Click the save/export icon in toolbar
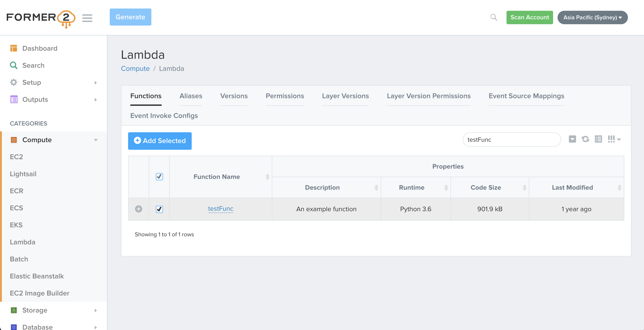 [573, 139]
